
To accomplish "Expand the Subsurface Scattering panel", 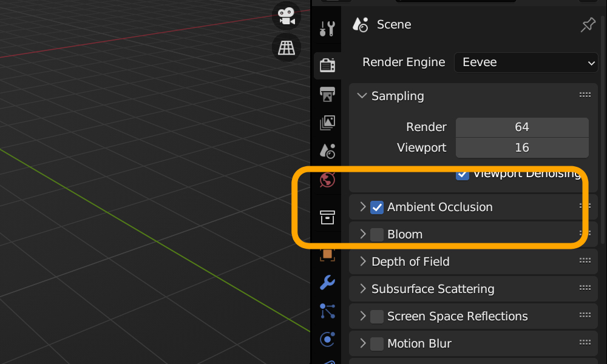I will pos(363,289).
